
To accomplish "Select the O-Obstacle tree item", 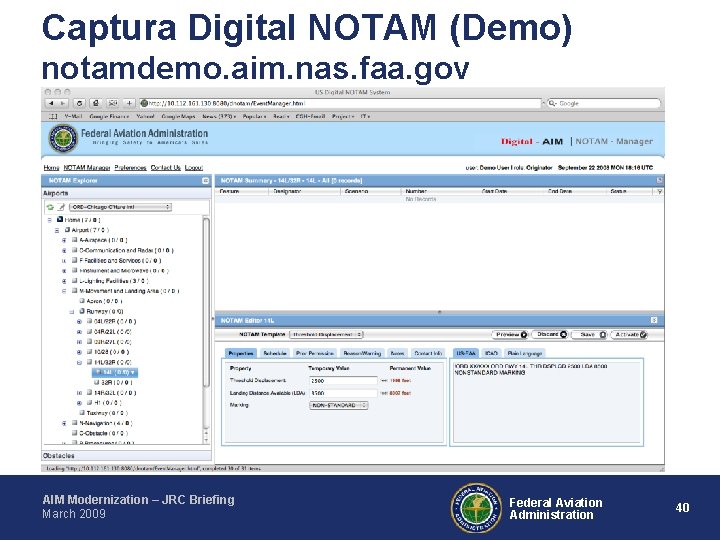I will (99, 433).
